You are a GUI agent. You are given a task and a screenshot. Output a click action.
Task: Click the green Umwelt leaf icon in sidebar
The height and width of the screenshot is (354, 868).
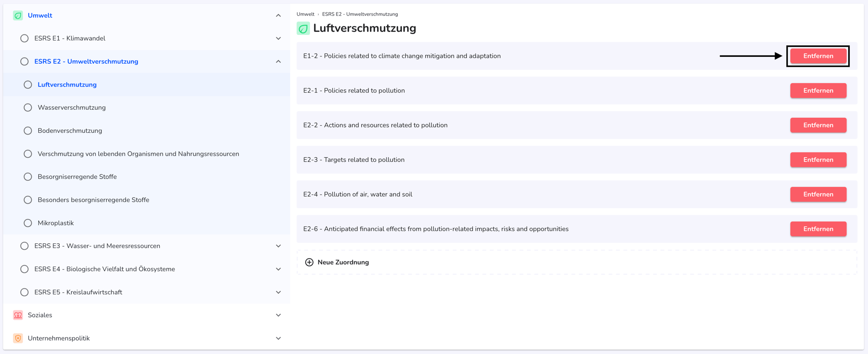(x=18, y=16)
